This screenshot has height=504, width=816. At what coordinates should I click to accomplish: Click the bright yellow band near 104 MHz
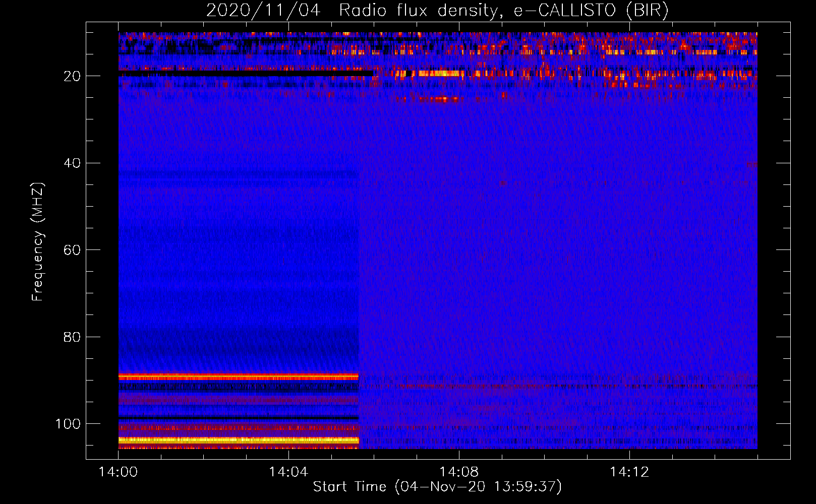[x=239, y=440]
